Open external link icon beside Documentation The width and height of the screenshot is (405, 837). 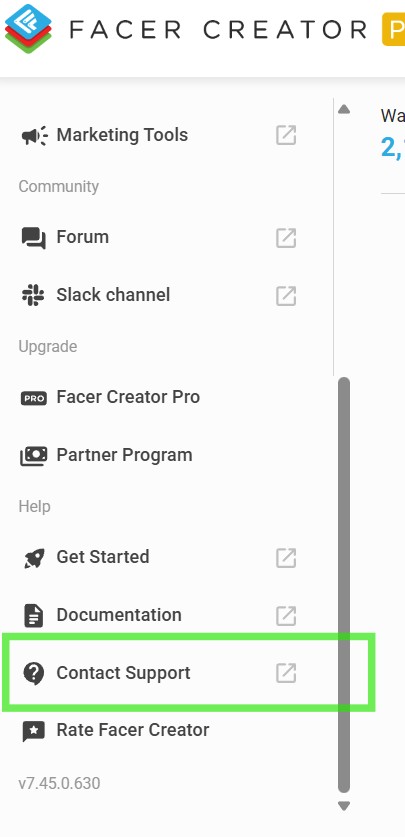[286, 615]
